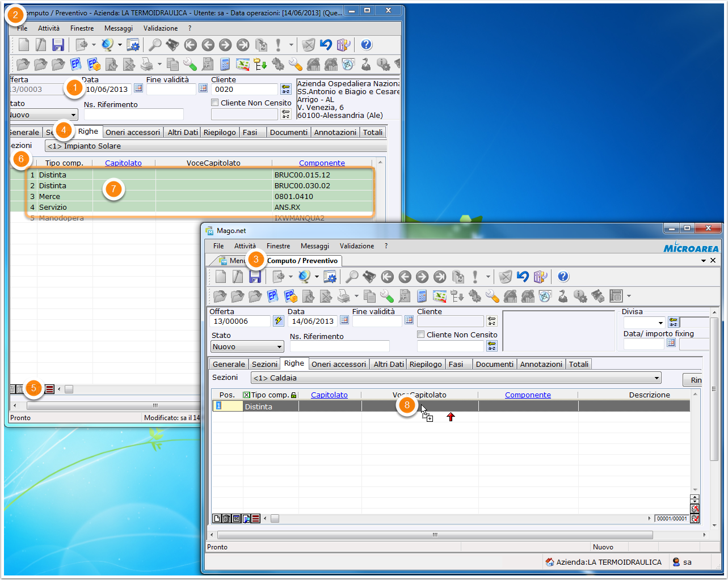Click the New document icon in Mago.net toolbar

[221, 276]
